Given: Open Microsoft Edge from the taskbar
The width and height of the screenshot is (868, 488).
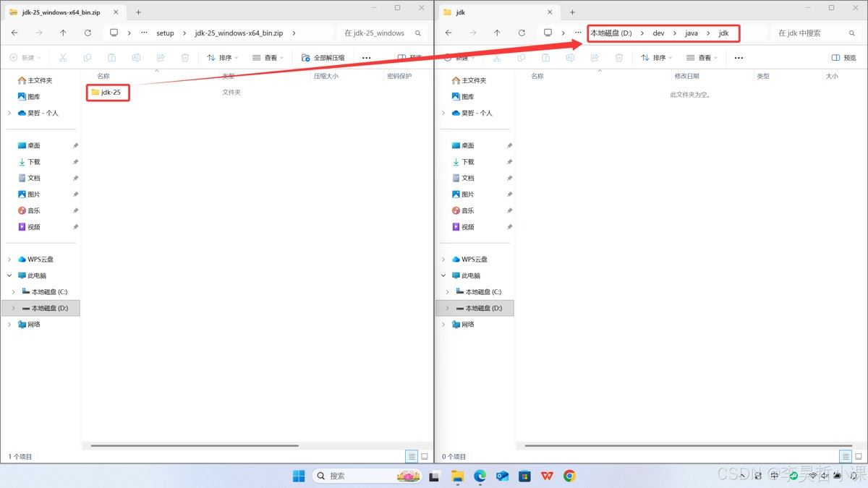Looking at the screenshot, I should click(x=480, y=476).
